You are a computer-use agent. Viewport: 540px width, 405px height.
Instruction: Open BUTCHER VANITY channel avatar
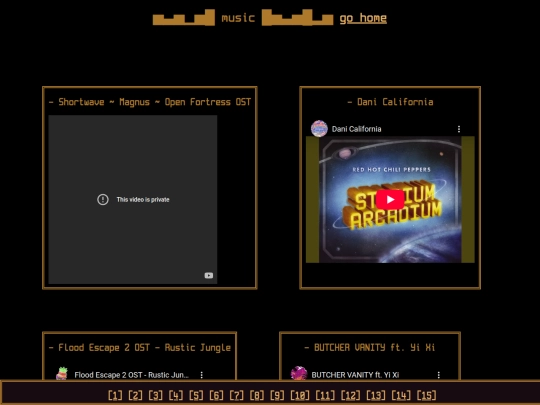(x=299, y=374)
